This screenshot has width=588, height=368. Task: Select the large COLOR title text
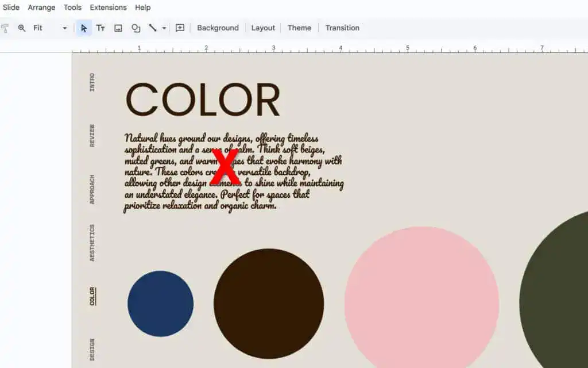(203, 100)
